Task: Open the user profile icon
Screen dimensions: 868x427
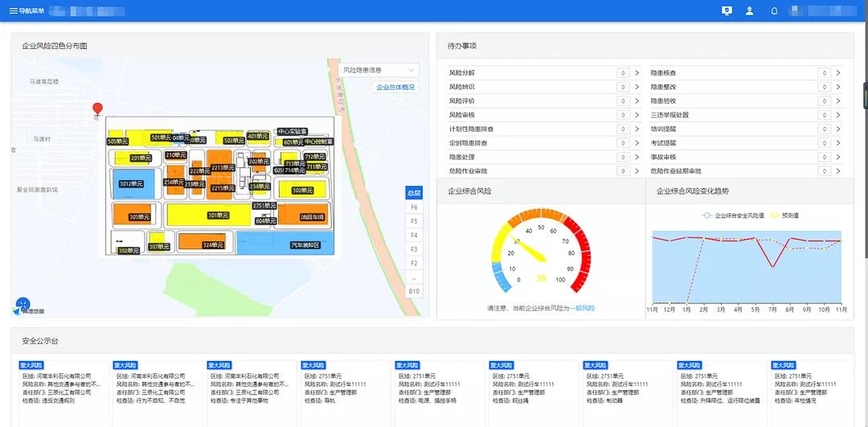Action: click(x=749, y=10)
